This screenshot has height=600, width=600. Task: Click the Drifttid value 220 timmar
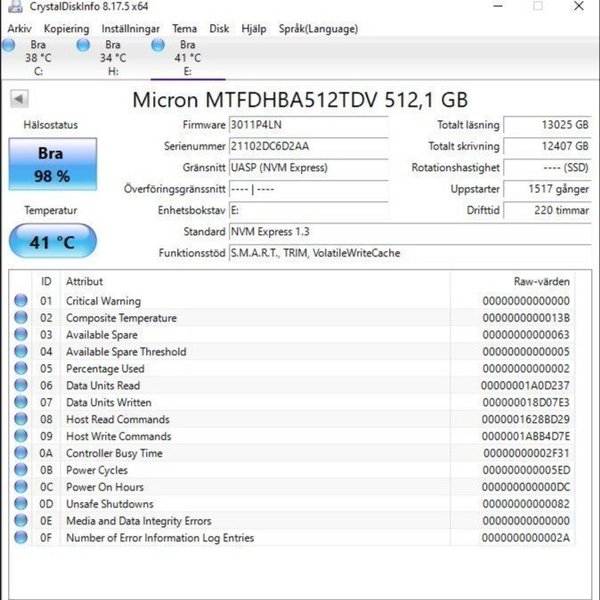point(547,210)
